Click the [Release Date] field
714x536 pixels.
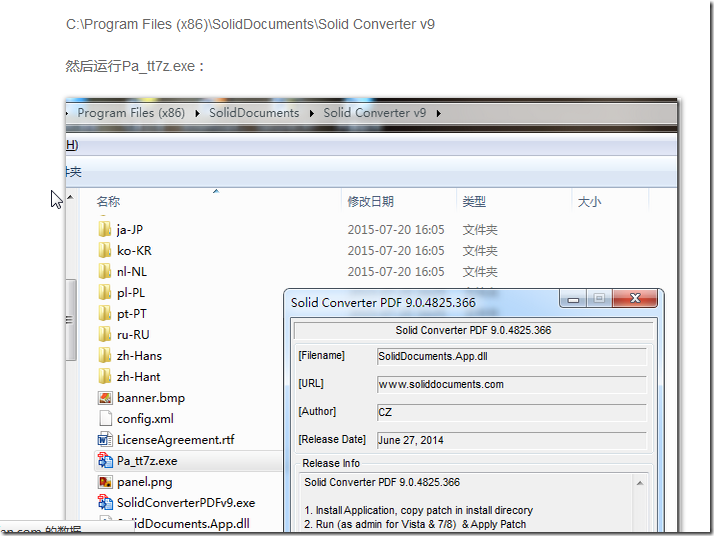(x=511, y=440)
